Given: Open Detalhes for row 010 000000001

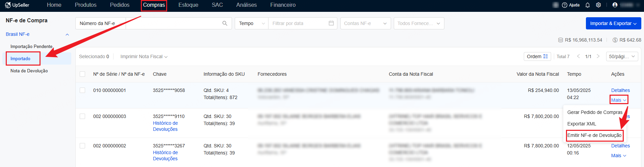Looking at the screenshot, I should pos(620,90).
